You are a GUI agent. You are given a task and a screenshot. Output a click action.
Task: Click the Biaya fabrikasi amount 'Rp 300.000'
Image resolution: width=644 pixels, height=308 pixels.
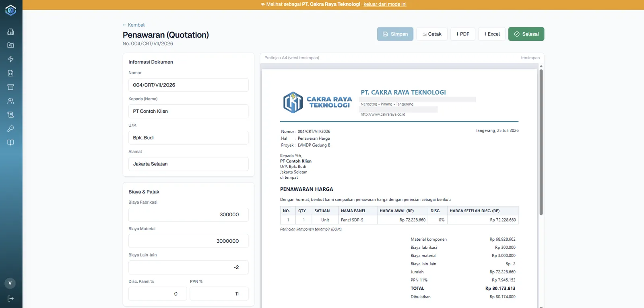click(505, 248)
